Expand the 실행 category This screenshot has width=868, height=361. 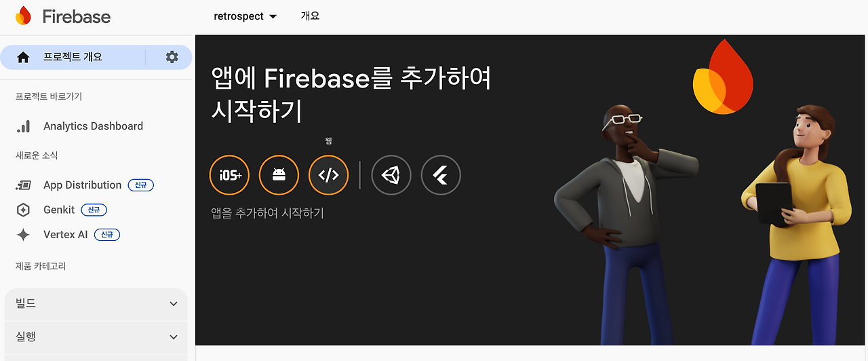(x=96, y=337)
